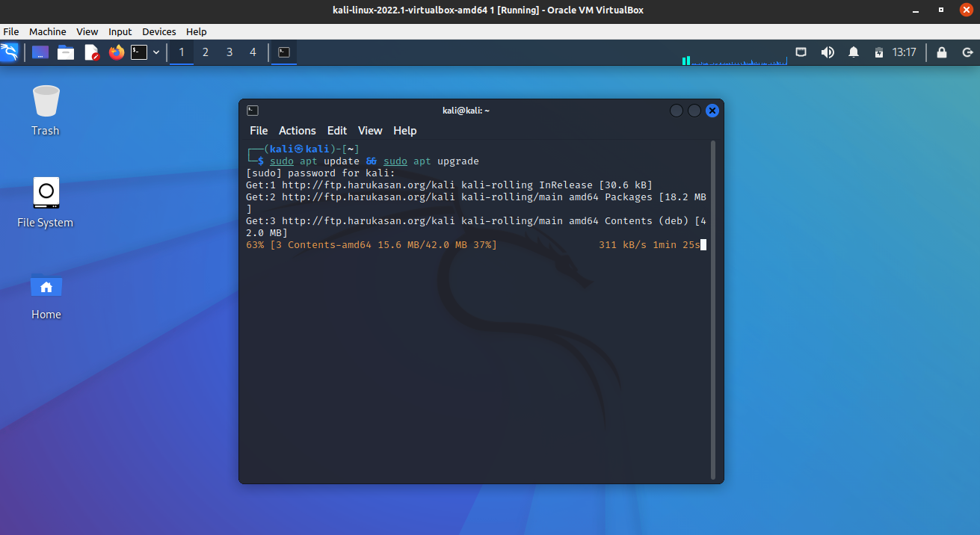The width and height of the screenshot is (980, 535).
Task: Expand the terminal launcher dropdown arrow
Action: 156,52
